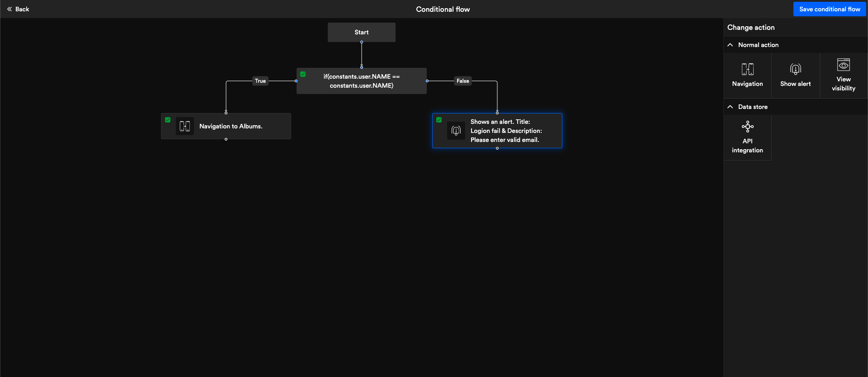Toggle green checkbox on the if-condition node
Image resolution: width=868 pixels, height=377 pixels.
(303, 74)
